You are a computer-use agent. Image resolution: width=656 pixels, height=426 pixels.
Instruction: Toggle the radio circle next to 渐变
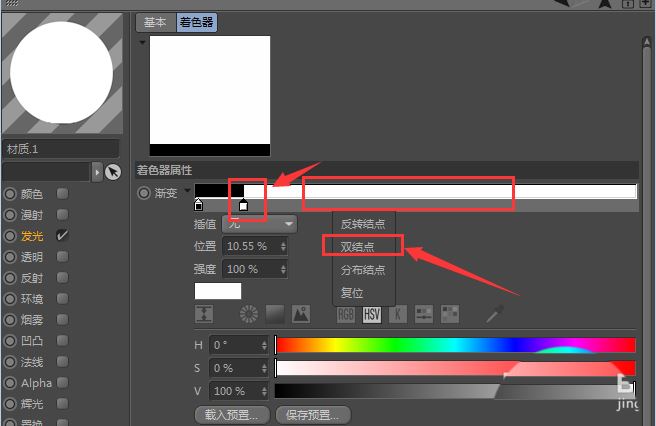tap(144, 193)
